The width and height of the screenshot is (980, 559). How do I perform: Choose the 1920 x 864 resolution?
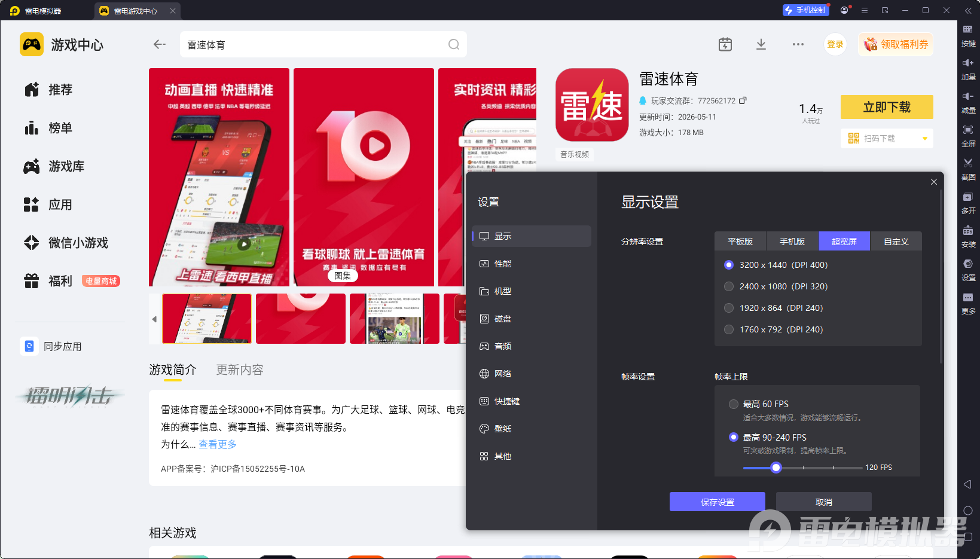[729, 308]
